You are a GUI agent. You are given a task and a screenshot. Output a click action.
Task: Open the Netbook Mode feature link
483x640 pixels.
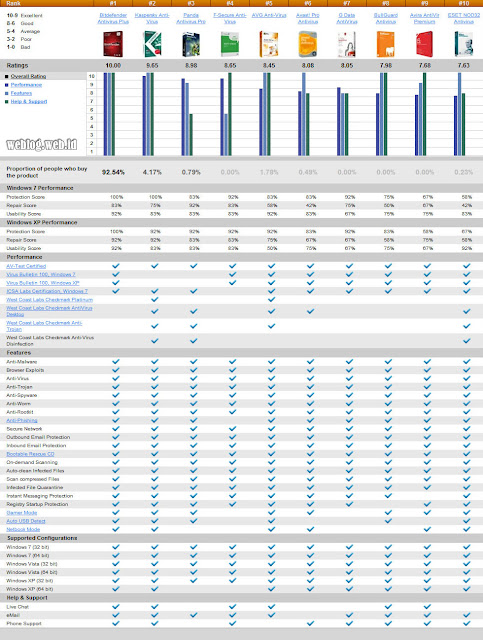[23, 529]
